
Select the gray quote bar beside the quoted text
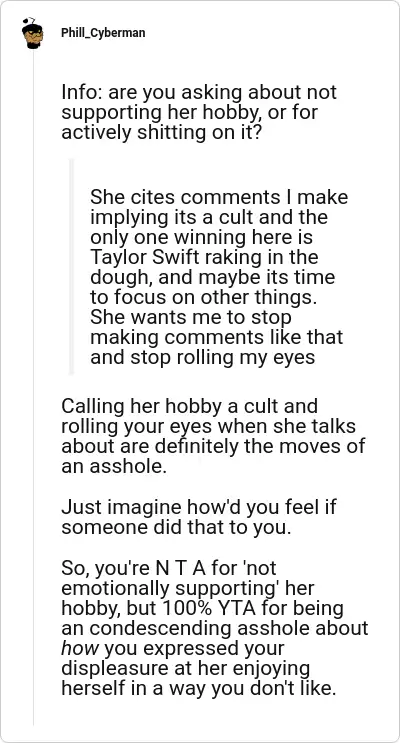pos(72,267)
